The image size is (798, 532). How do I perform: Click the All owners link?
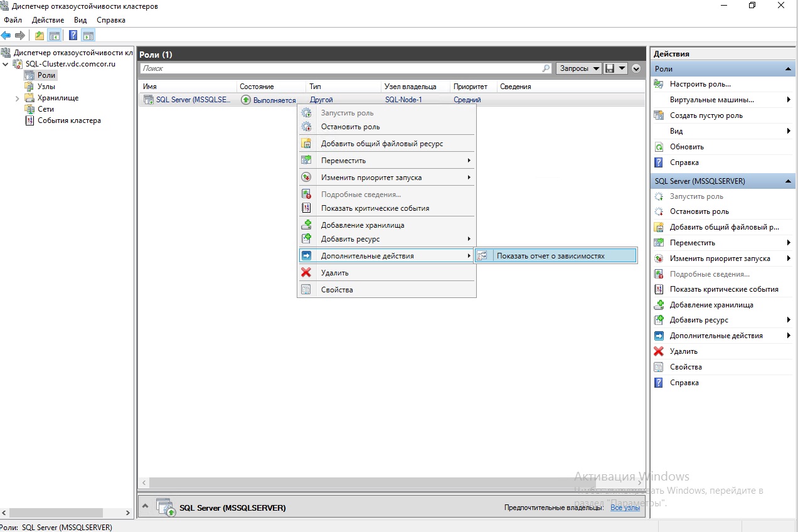(625, 508)
